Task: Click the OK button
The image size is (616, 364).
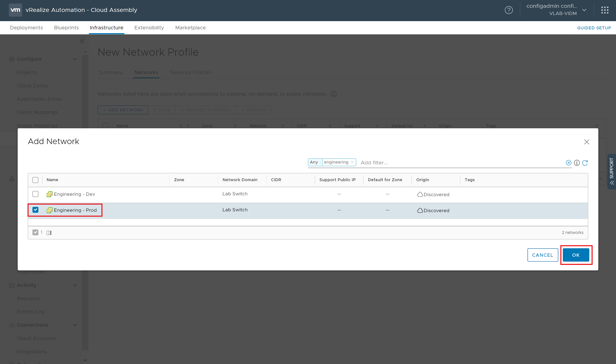Action: tap(576, 255)
